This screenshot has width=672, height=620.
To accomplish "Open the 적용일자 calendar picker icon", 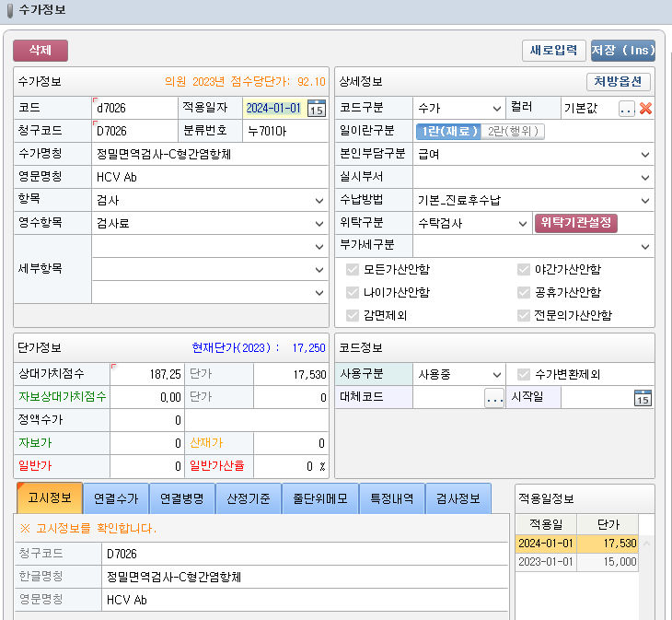I will pos(316,108).
